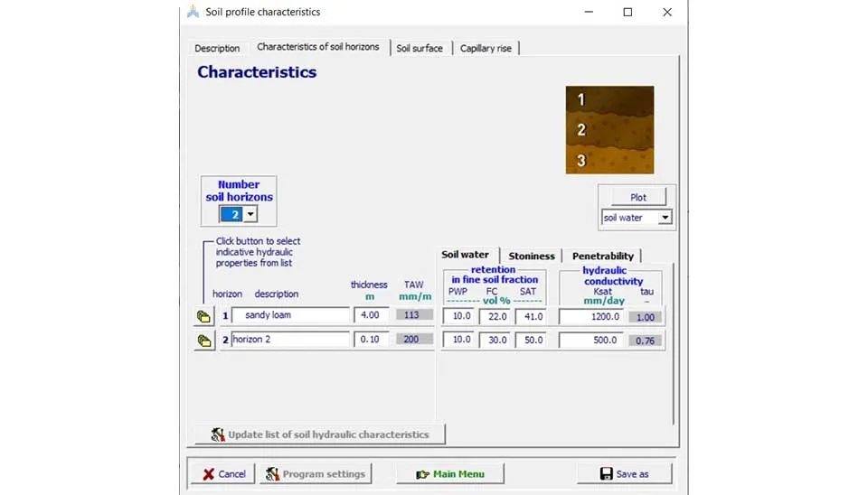Open Program settings
The image size is (868, 495).
[314, 473]
